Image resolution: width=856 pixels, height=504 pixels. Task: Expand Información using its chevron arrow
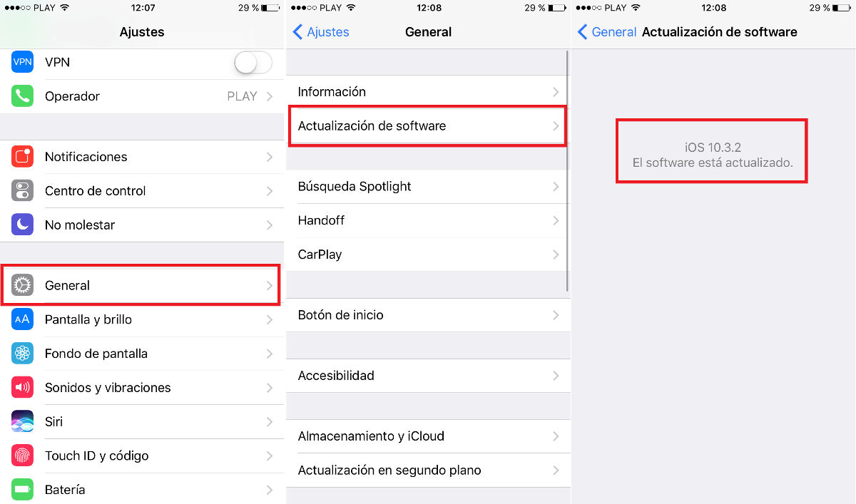(556, 92)
